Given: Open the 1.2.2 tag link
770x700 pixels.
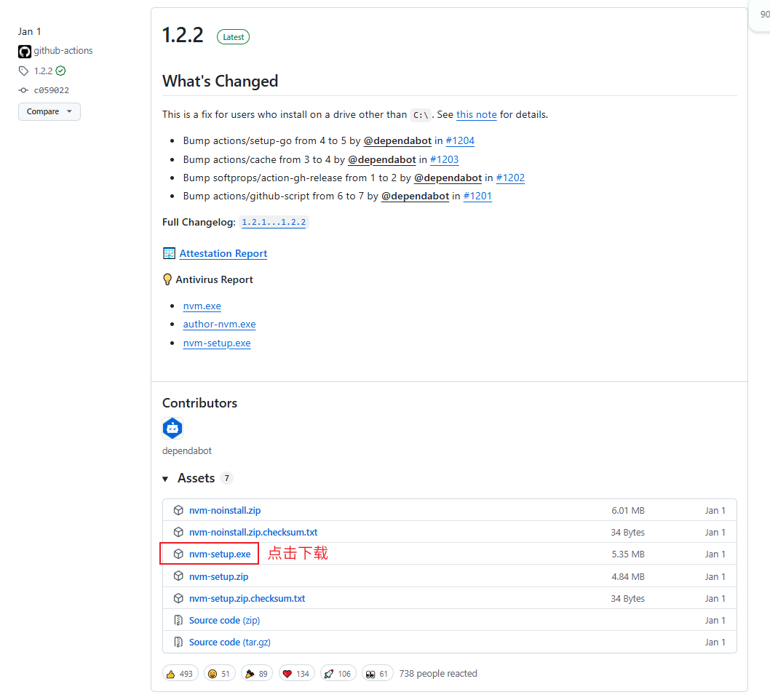Looking at the screenshot, I should pyautogui.click(x=43, y=71).
